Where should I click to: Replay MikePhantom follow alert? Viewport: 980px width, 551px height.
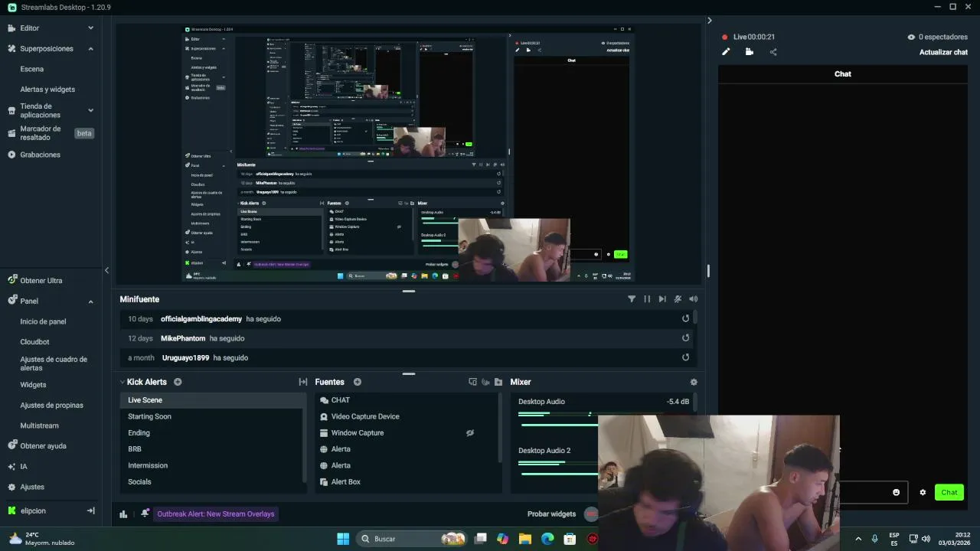685,337
